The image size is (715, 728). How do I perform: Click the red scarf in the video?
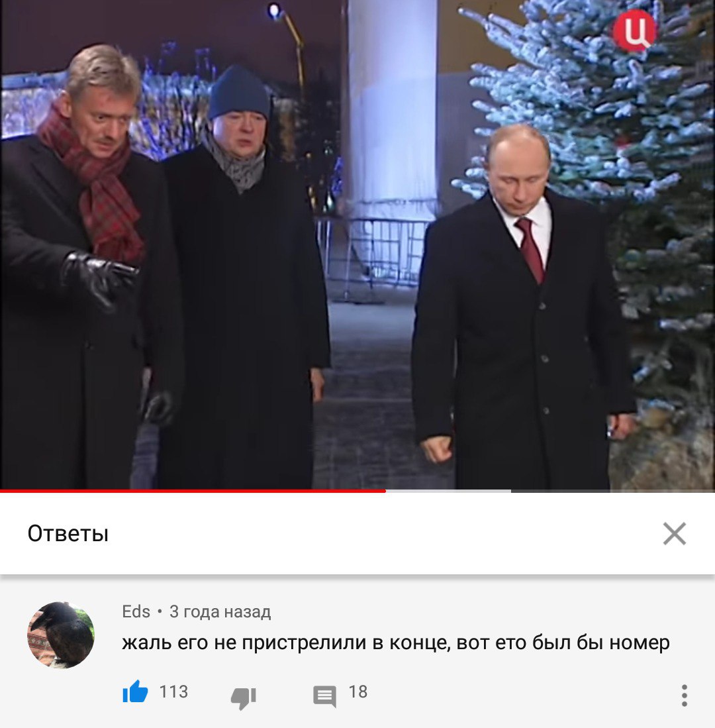click(95, 185)
